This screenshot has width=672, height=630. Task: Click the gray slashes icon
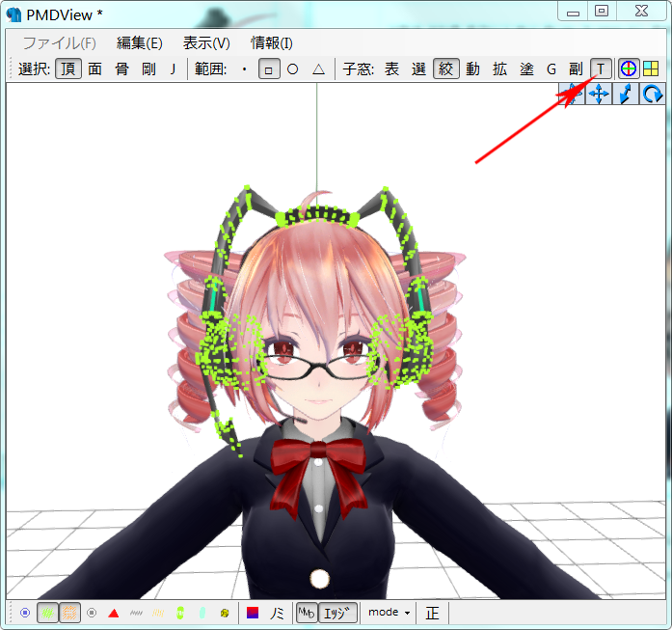click(x=136, y=614)
